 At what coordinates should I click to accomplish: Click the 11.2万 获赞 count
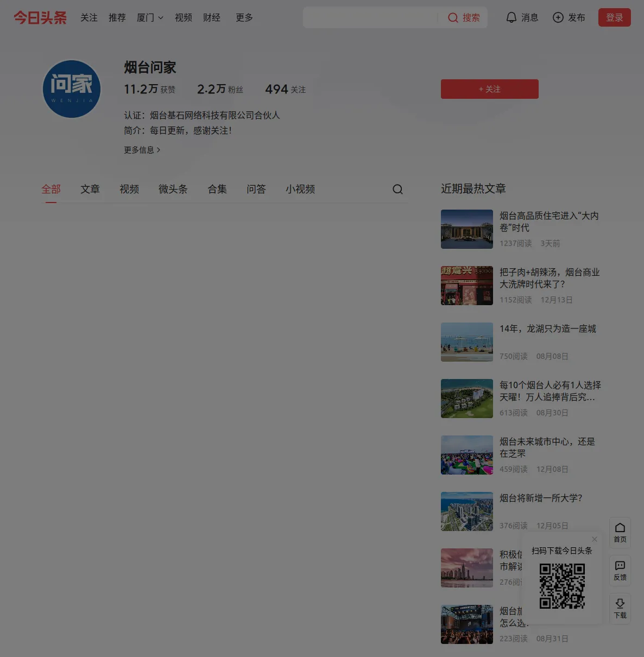[149, 89]
